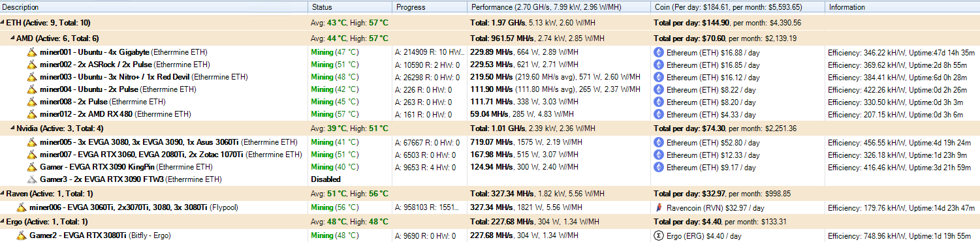Viewport: 980px width, 242px height.
Task: Select miner008 - 2x Pulse row
Action: coord(102,102)
